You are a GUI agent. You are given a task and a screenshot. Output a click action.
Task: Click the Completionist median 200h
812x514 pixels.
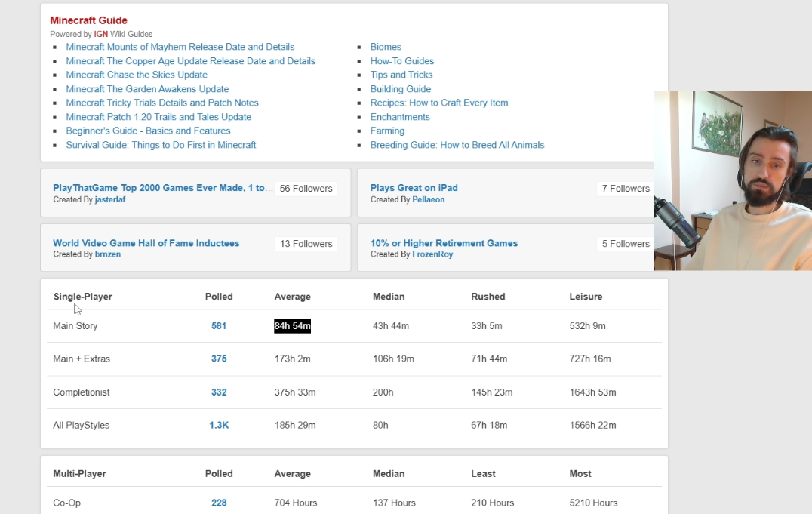[x=383, y=392]
